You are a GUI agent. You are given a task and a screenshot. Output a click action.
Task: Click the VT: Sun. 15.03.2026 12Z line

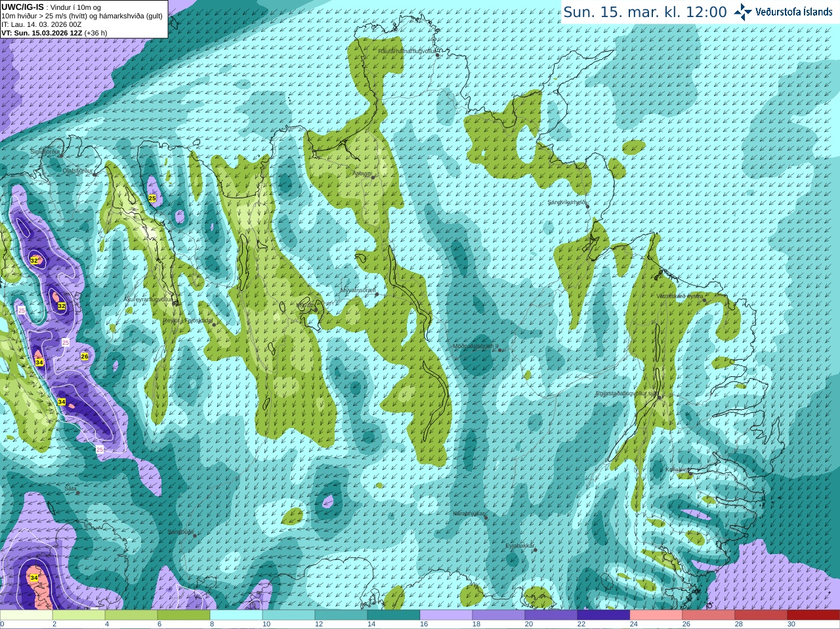(54, 33)
